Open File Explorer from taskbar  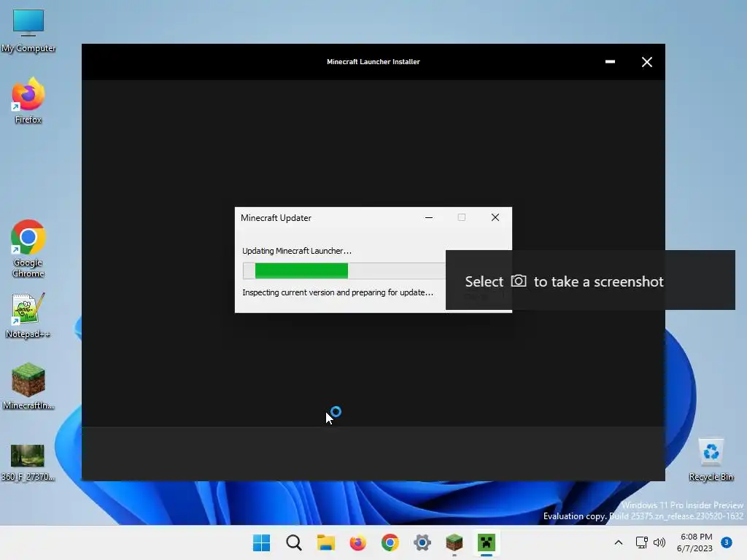click(x=326, y=542)
